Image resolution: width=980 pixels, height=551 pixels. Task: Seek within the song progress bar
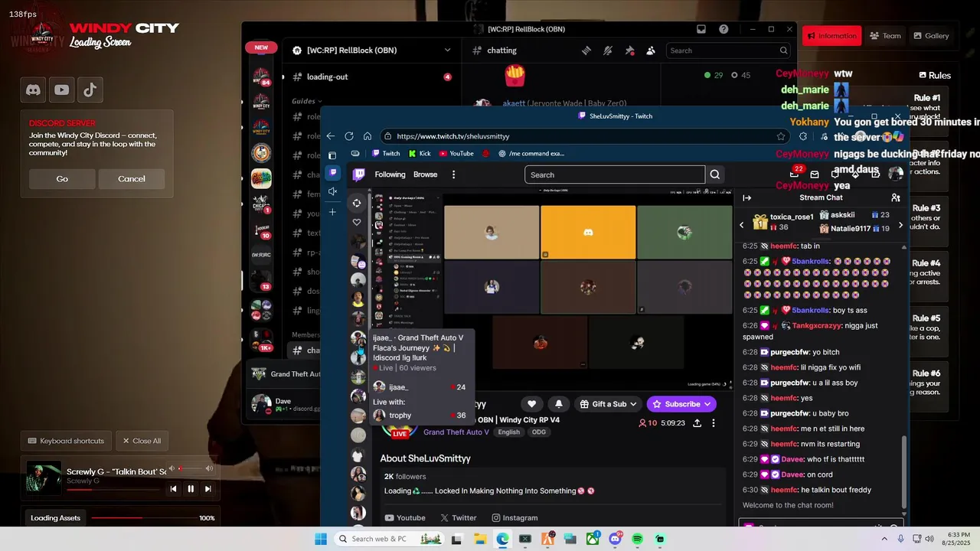coord(113,489)
